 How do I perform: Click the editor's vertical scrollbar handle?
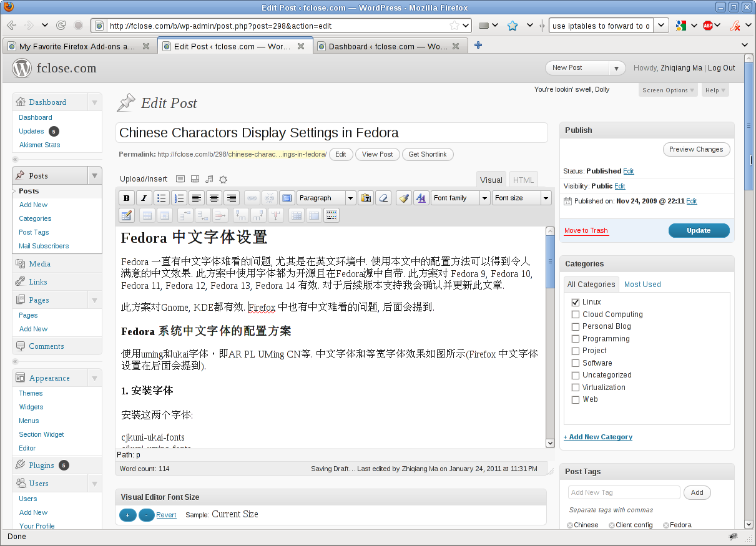(x=550, y=262)
